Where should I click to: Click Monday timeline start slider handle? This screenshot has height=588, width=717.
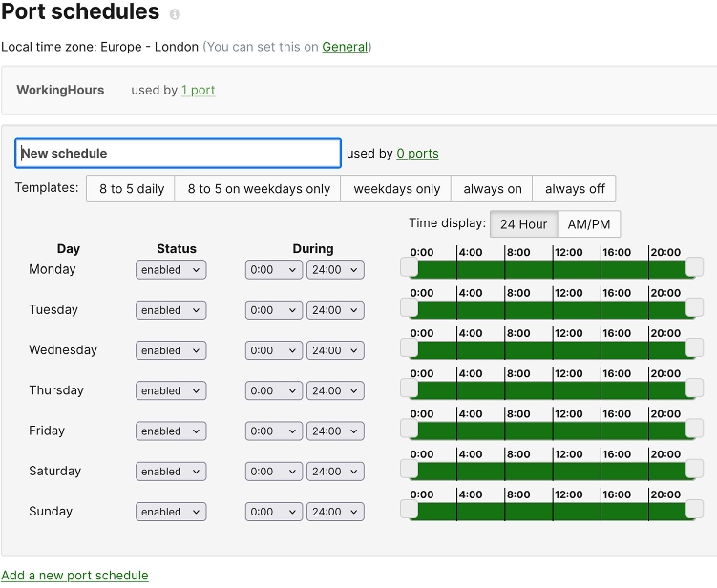point(410,267)
